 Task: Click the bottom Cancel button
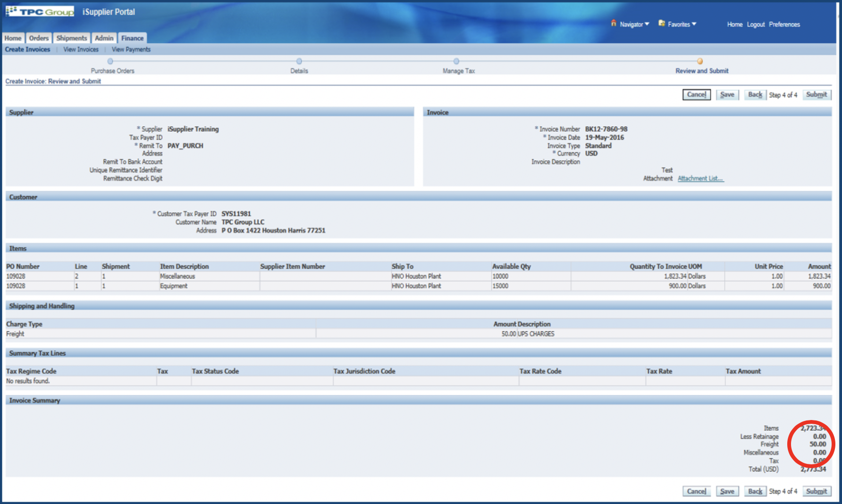(697, 491)
